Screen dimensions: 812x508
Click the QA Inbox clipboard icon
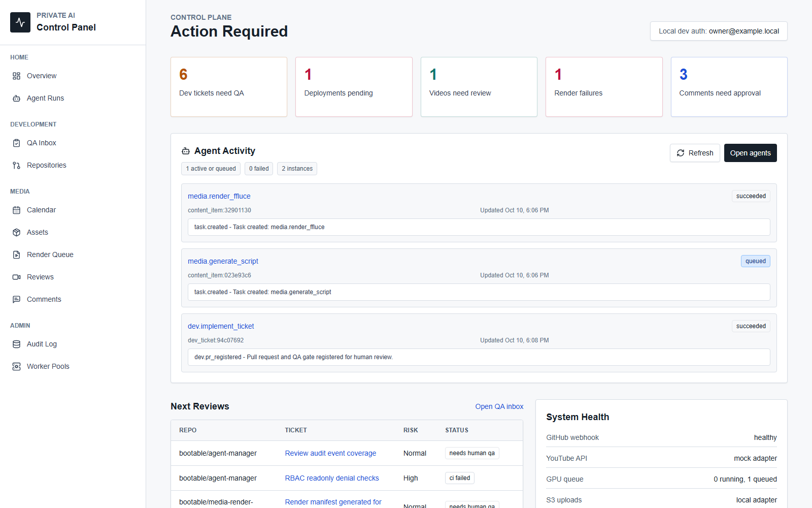point(16,143)
